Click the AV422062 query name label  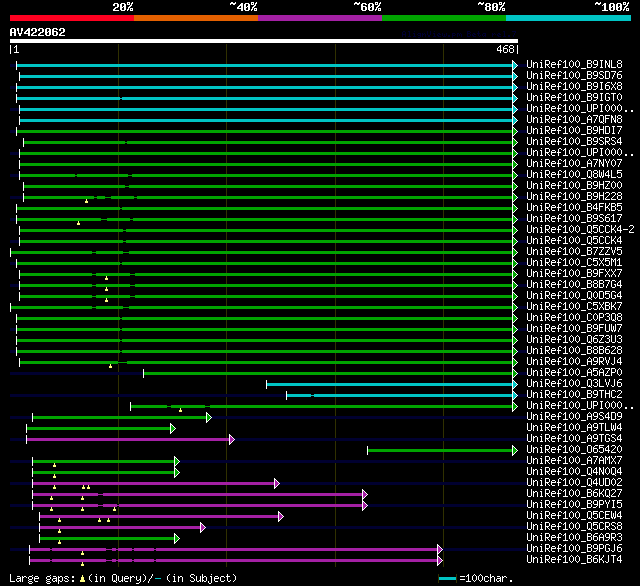(38, 32)
